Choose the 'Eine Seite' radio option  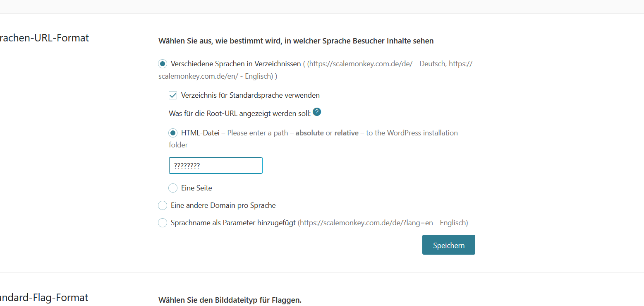click(173, 188)
